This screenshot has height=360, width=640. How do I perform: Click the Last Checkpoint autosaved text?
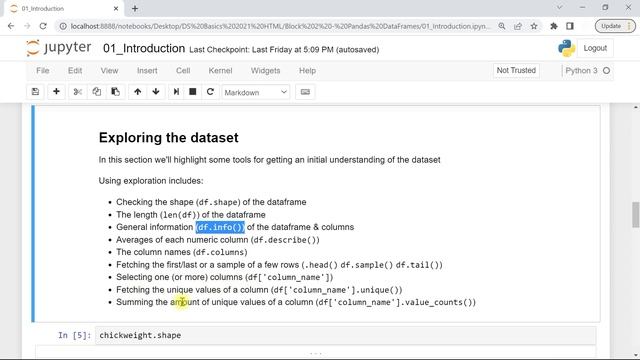(x=284, y=50)
